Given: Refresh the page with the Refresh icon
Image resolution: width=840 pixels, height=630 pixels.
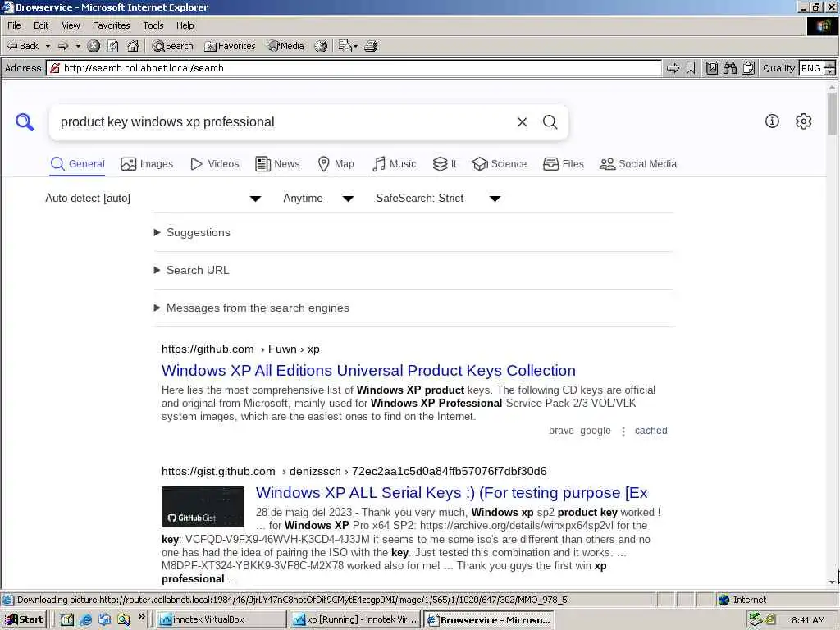Looking at the screenshot, I should pos(113,46).
